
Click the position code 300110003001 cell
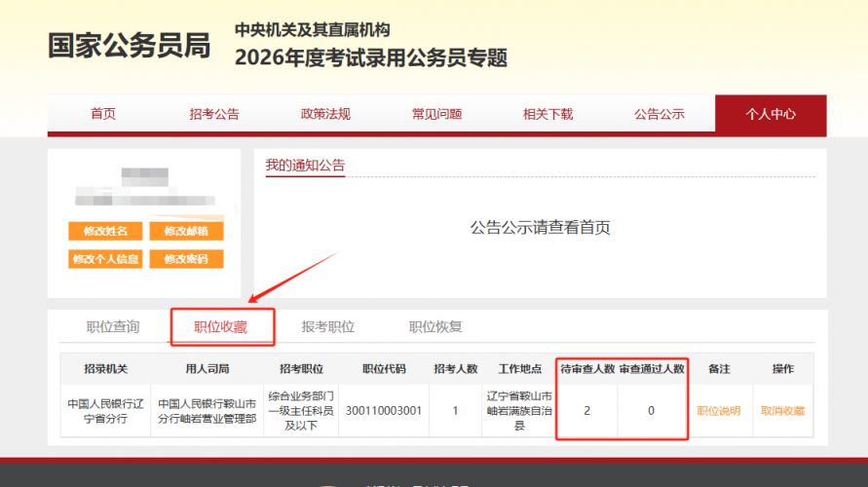pyautogui.click(x=384, y=411)
